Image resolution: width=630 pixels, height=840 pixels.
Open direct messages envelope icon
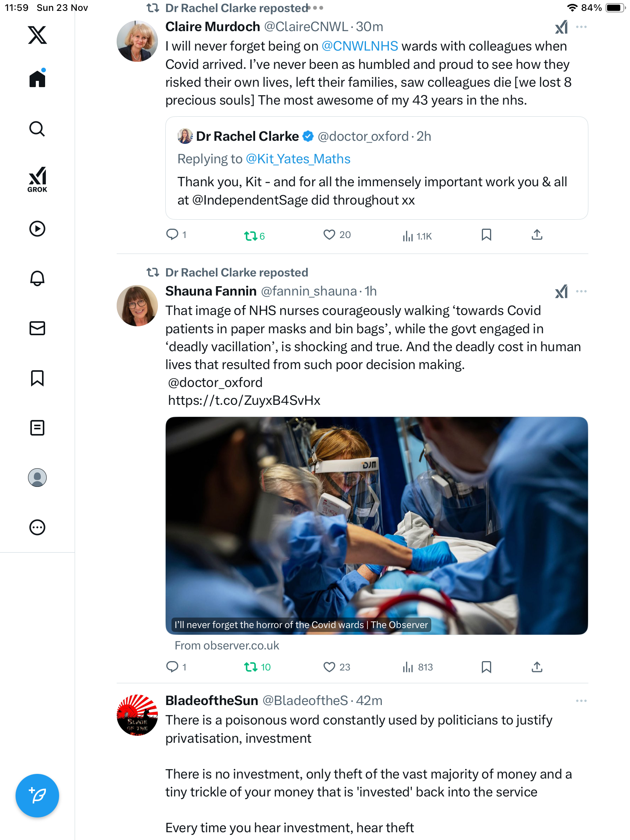tap(37, 328)
